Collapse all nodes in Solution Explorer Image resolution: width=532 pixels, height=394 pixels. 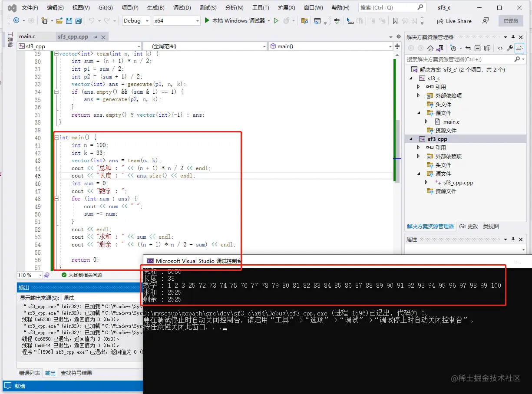coord(478,48)
